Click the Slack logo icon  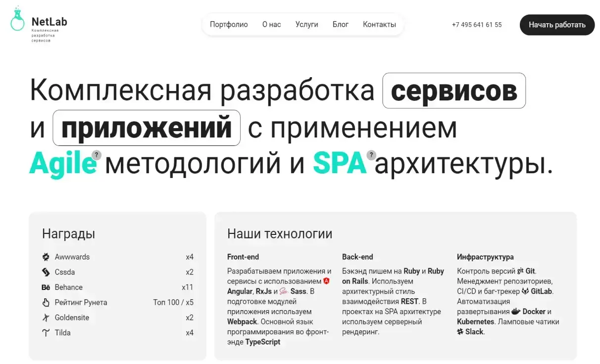tap(460, 332)
